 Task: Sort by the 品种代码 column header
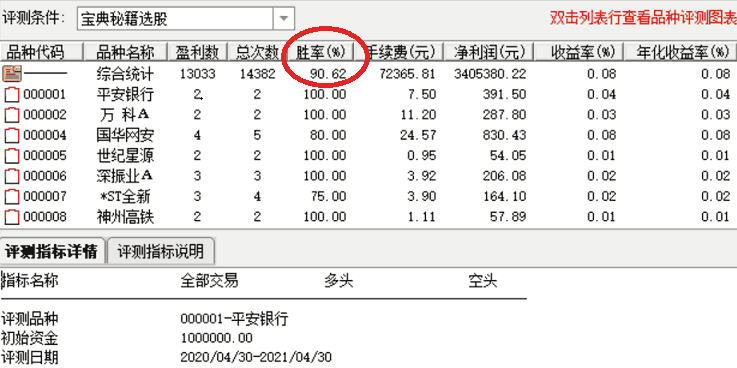pyautogui.click(x=41, y=52)
